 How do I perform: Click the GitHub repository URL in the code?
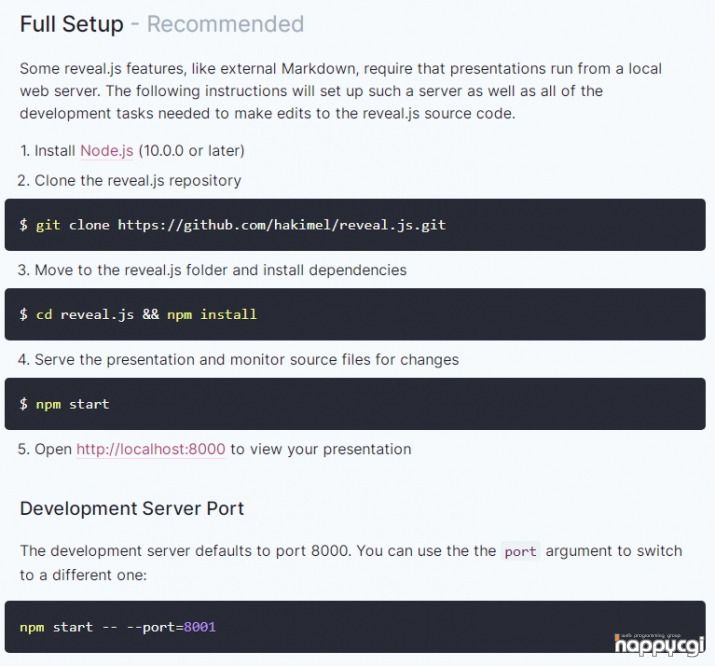click(281, 225)
